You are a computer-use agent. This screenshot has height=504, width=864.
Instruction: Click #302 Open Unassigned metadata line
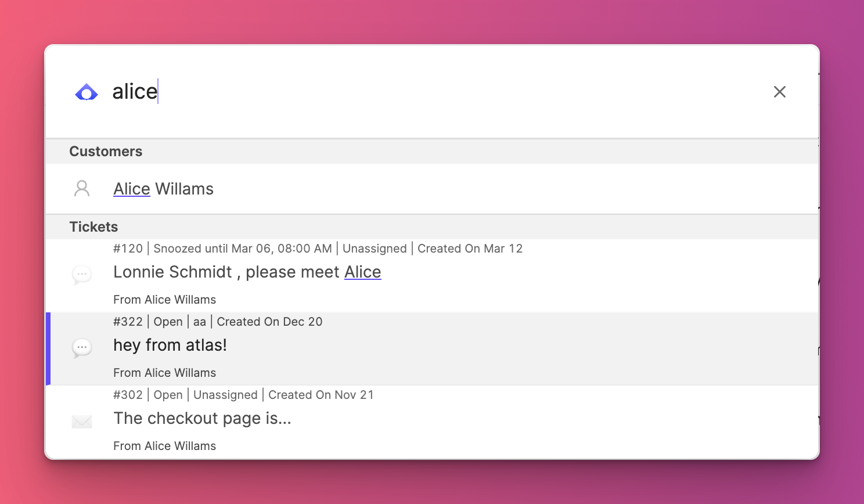(243, 395)
